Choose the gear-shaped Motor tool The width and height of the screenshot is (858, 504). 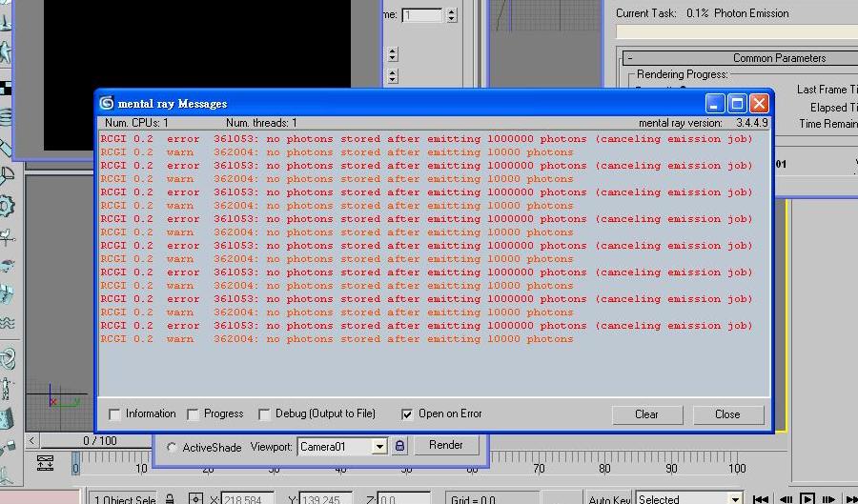click(7, 207)
